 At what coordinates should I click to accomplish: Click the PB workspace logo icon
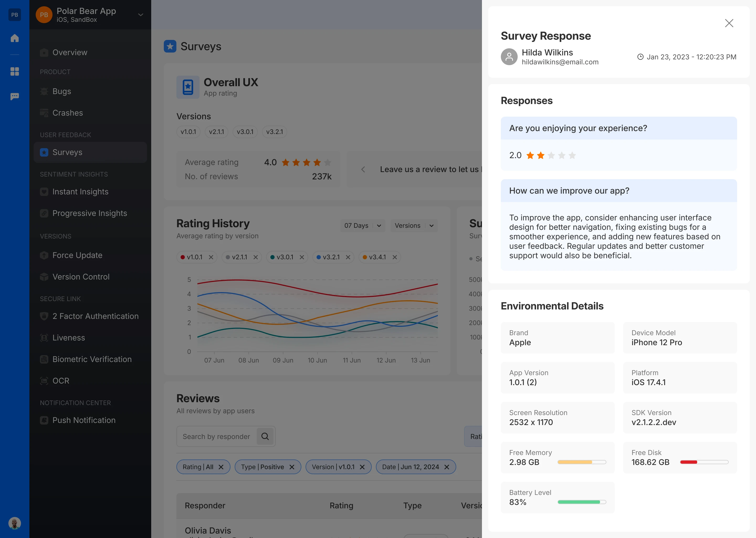point(14,14)
